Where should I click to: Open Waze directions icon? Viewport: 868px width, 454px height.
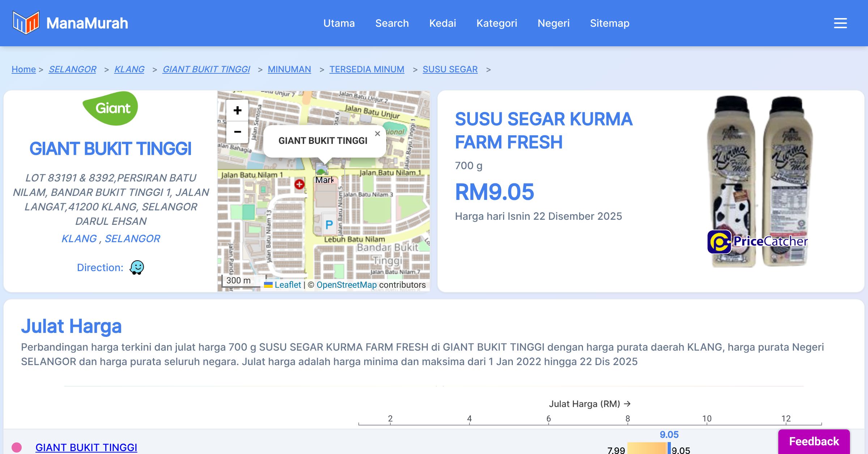(137, 267)
